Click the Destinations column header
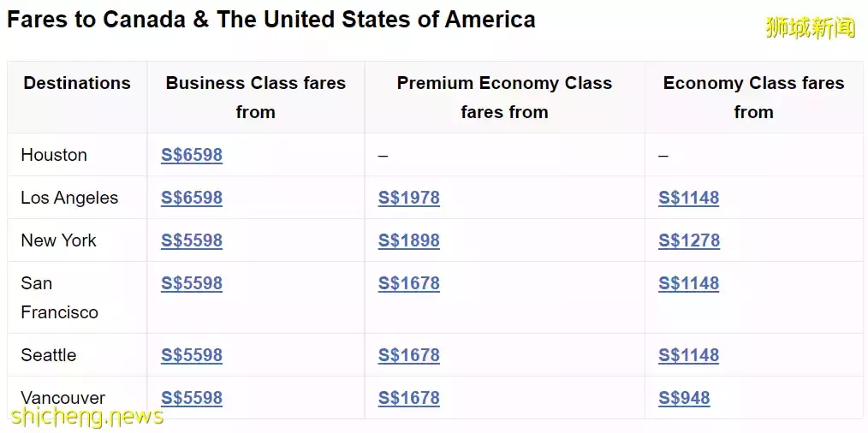This screenshot has height=433, width=868. [x=77, y=83]
